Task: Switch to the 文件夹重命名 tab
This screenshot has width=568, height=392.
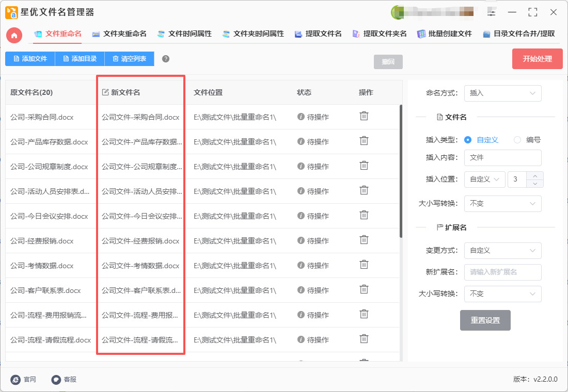Action: tap(119, 34)
